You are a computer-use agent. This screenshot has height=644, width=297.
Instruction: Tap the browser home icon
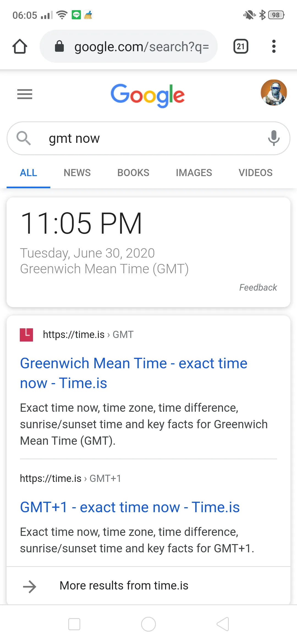pyautogui.click(x=20, y=46)
